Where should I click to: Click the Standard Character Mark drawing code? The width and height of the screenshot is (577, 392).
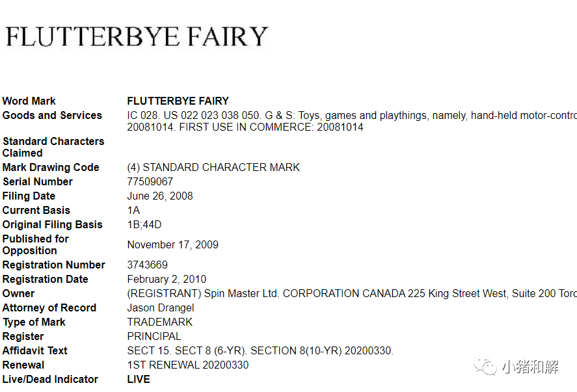213,167
